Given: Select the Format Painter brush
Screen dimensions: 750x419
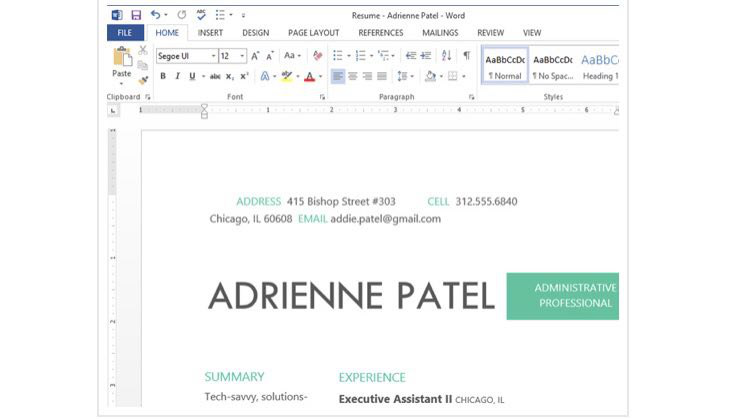Looking at the screenshot, I should [144, 81].
